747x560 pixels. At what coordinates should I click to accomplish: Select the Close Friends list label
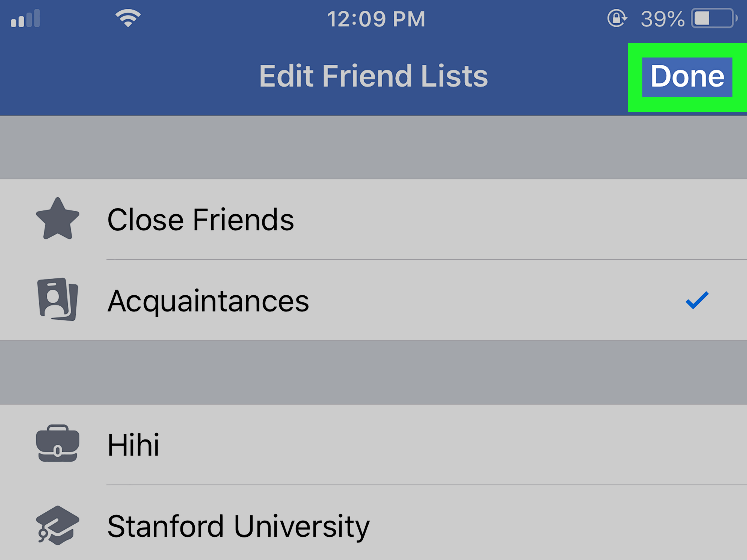tap(201, 220)
